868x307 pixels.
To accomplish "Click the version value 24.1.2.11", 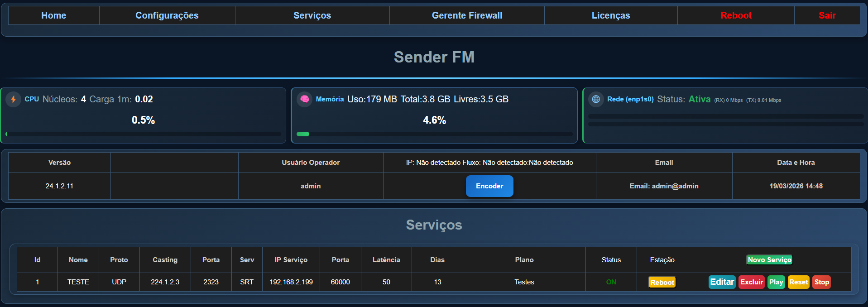I will pos(59,186).
